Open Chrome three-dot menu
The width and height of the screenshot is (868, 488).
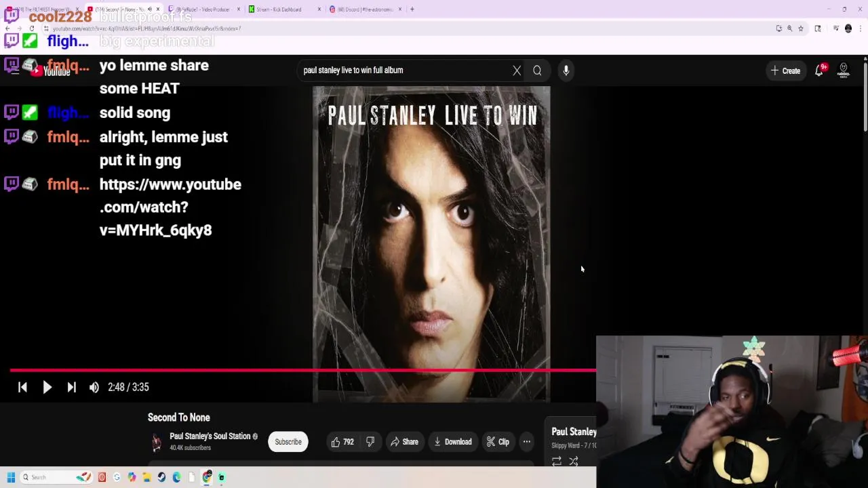click(x=860, y=28)
